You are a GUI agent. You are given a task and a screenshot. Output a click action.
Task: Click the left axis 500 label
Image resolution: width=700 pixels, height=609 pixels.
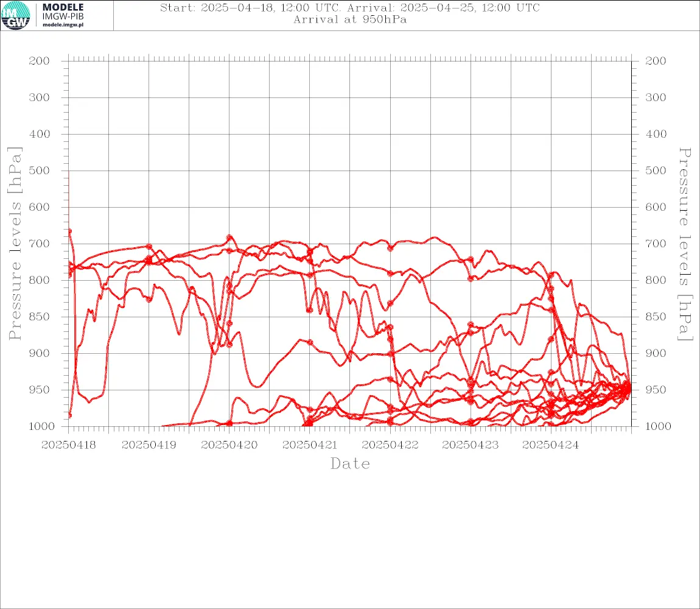(40, 171)
